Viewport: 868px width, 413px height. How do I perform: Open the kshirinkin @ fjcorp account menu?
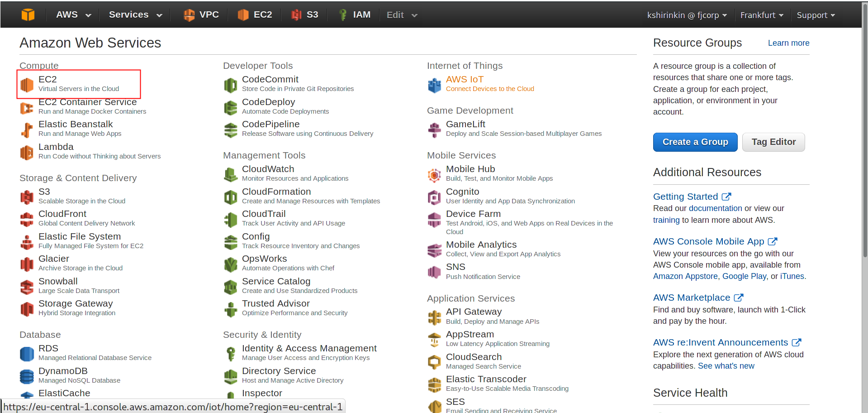pos(687,15)
